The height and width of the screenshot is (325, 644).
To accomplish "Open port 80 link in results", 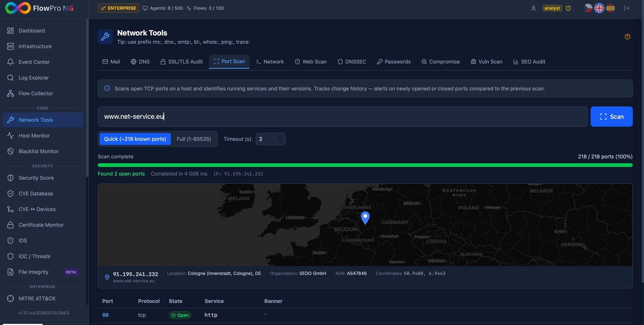I will 105,315.
